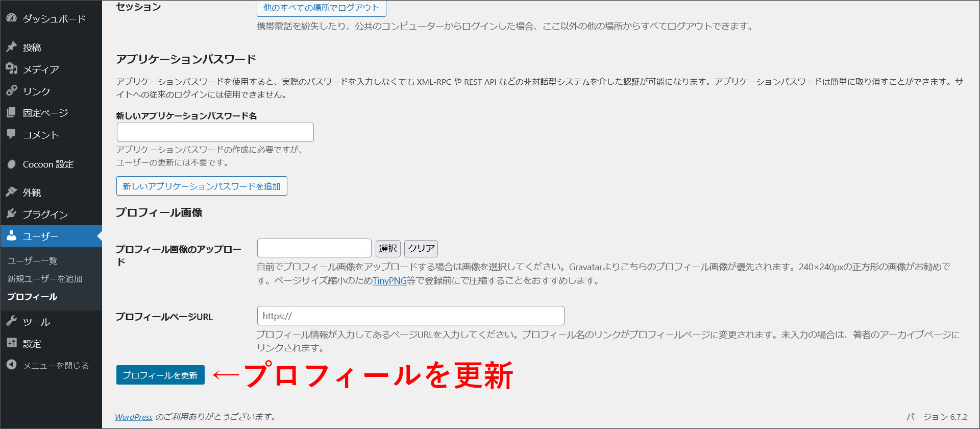Click the プロフィール画像 section heading
The image size is (980, 429).
(x=159, y=212)
